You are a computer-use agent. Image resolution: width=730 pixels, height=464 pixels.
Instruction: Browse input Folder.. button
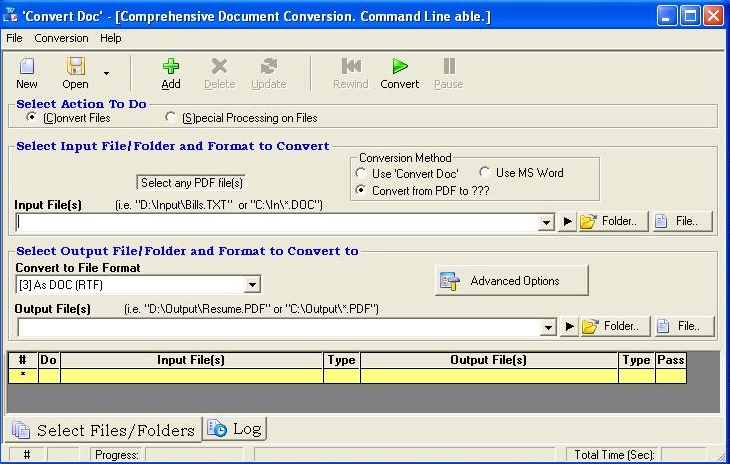(613, 221)
